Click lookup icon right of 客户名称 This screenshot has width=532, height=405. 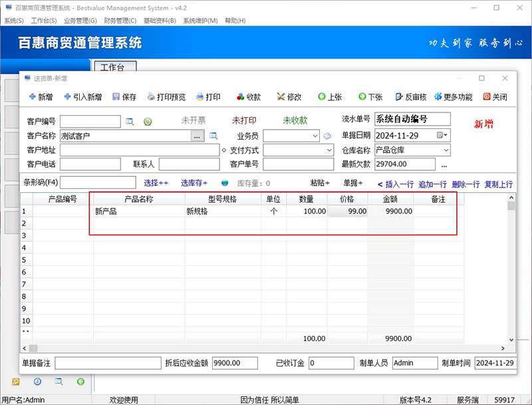point(213,136)
